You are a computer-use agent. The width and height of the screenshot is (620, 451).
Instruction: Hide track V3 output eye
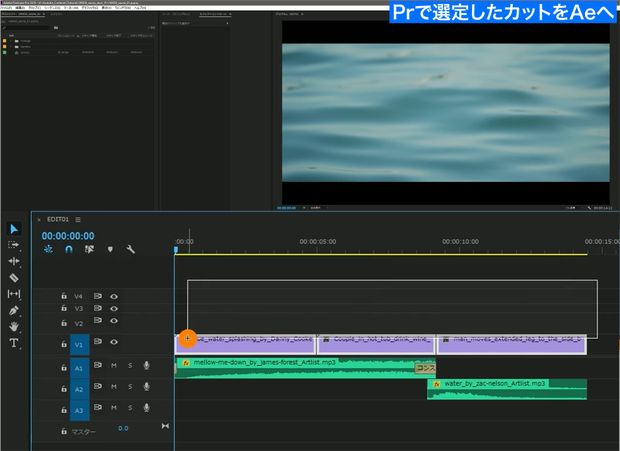click(114, 308)
